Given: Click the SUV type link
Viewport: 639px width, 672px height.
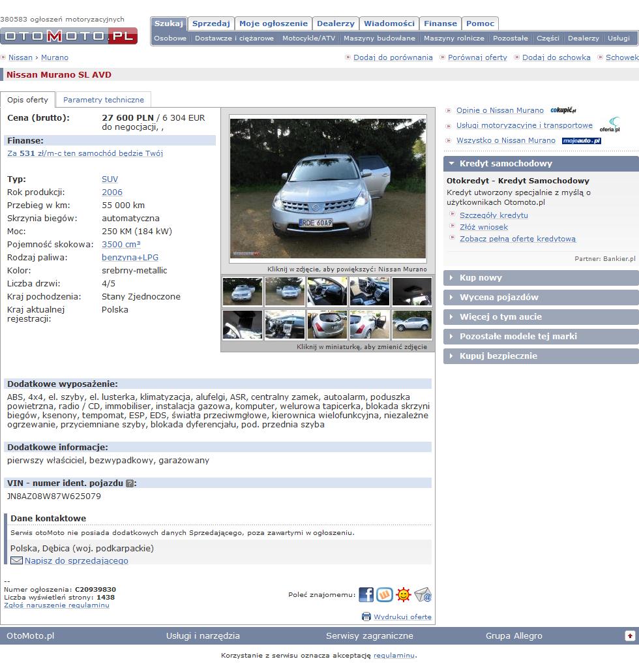Looking at the screenshot, I should 110,179.
